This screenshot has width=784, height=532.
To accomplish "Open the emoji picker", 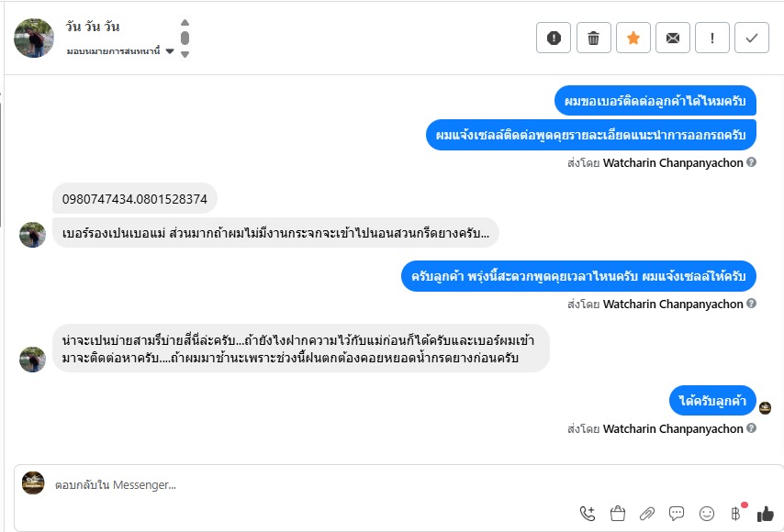I will (x=706, y=514).
